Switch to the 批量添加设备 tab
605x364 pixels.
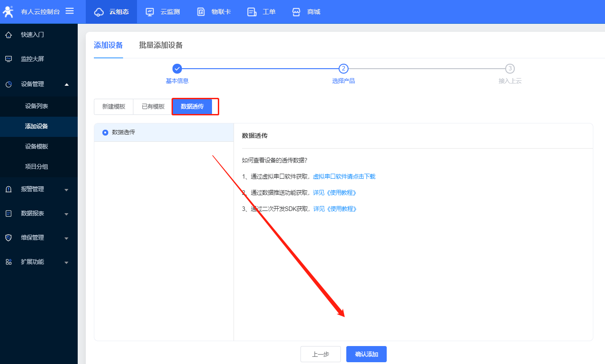tap(161, 45)
